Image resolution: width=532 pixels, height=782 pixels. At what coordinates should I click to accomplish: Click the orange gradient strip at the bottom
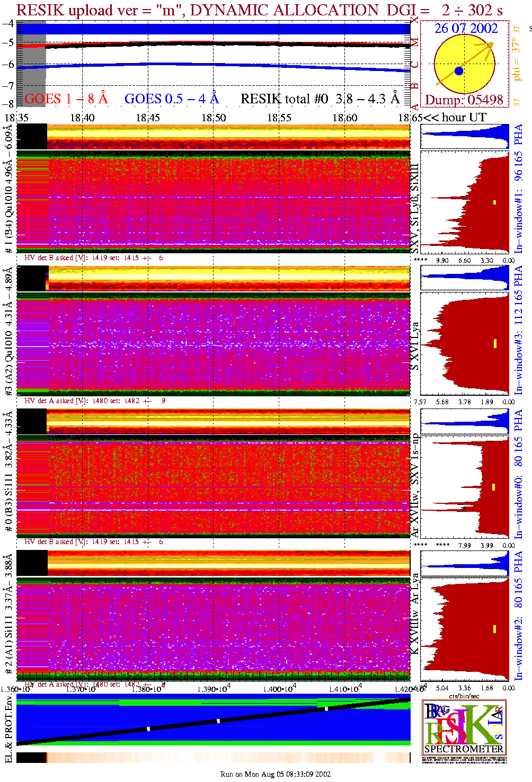coord(228,758)
